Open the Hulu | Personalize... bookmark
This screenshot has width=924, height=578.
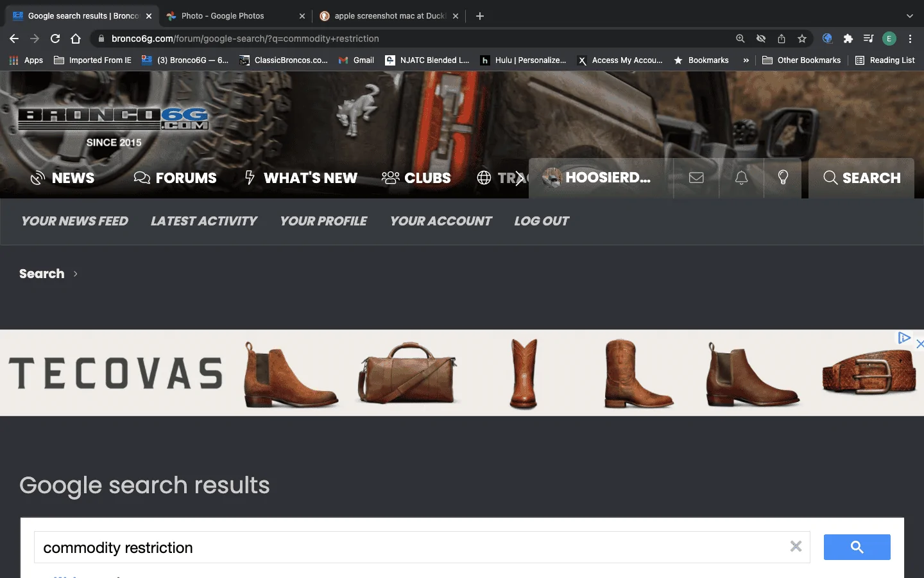[x=524, y=60]
